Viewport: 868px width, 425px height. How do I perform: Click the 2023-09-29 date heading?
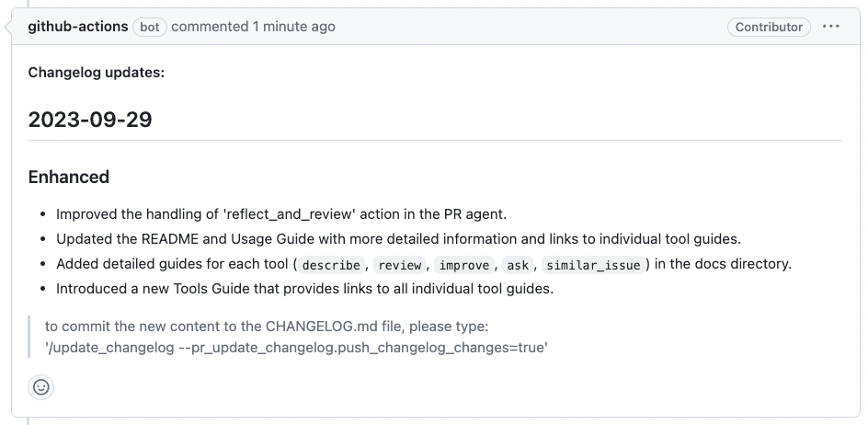click(x=90, y=120)
